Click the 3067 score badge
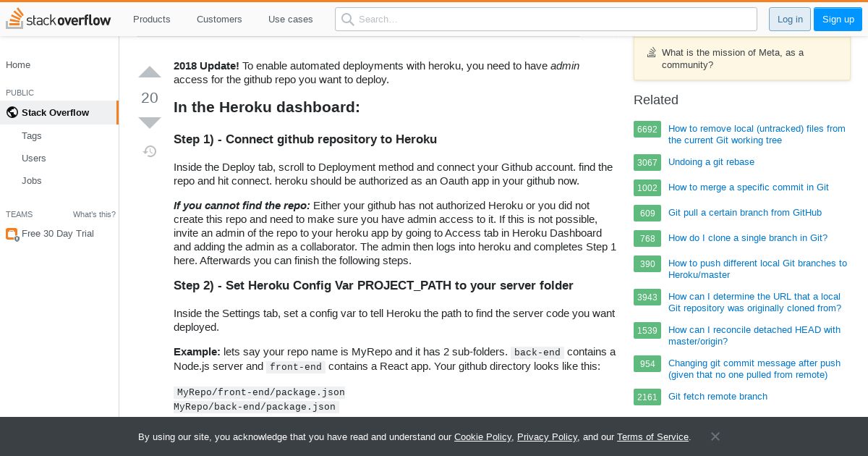This screenshot has height=456, width=868. click(x=647, y=162)
